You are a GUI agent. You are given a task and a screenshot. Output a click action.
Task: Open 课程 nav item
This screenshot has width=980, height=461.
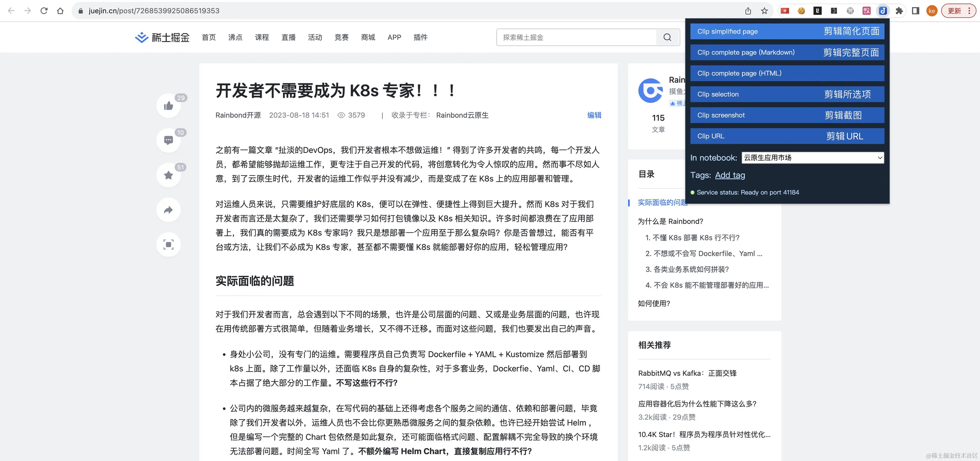click(x=262, y=37)
